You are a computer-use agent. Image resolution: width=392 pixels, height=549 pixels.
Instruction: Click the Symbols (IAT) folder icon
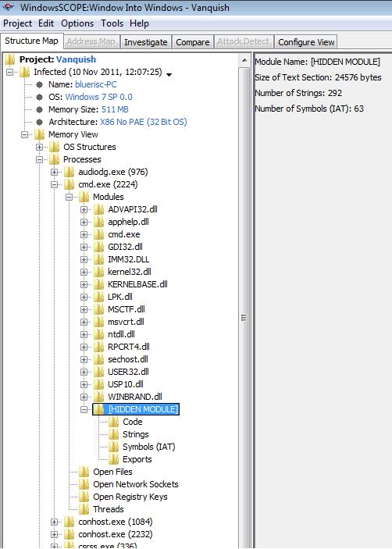(x=113, y=447)
